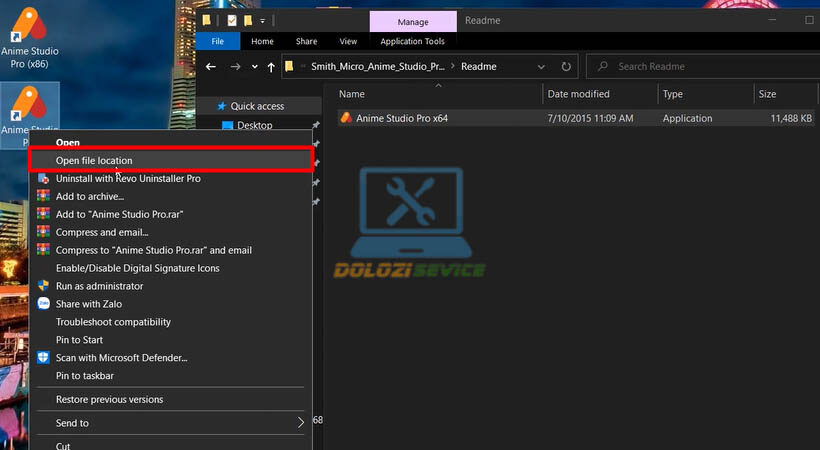Click the Run as administrator shield icon
Image resolution: width=820 pixels, height=450 pixels.
click(43, 286)
